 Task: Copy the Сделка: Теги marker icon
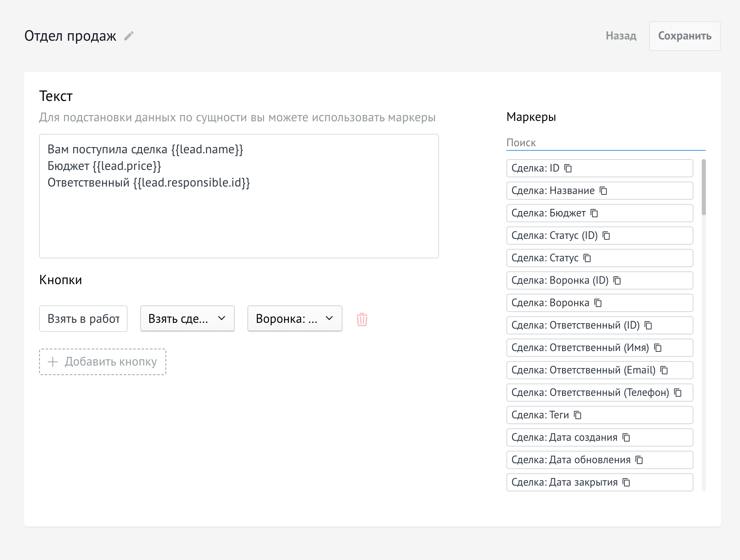577,415
